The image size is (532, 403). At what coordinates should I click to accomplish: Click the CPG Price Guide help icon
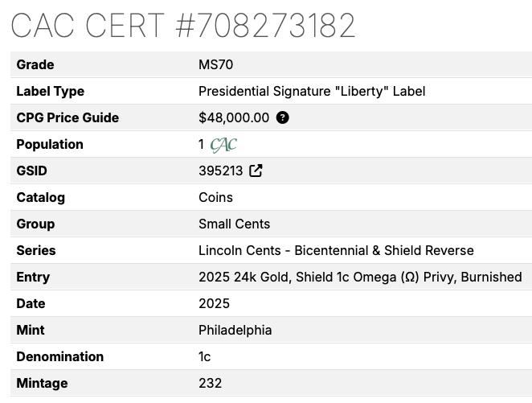pos(283,117)
